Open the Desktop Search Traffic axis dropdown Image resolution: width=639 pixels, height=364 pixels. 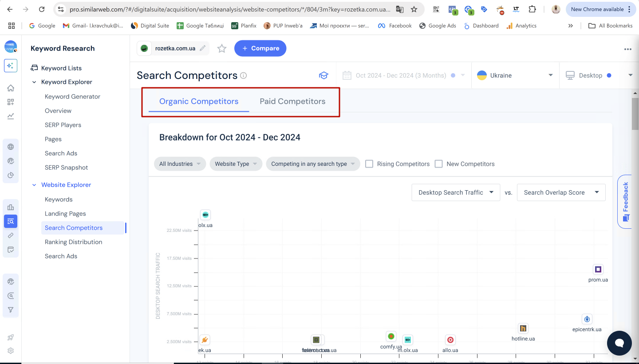[456, 192]
